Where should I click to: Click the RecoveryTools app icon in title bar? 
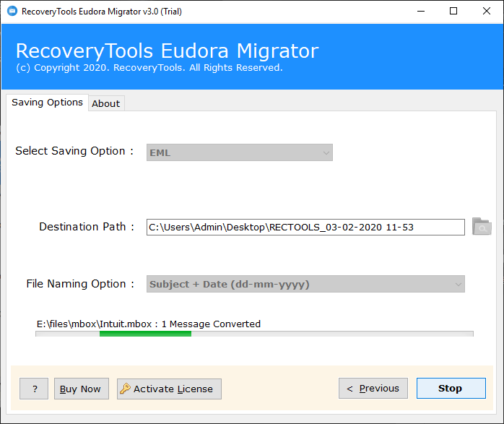[12, 12]
